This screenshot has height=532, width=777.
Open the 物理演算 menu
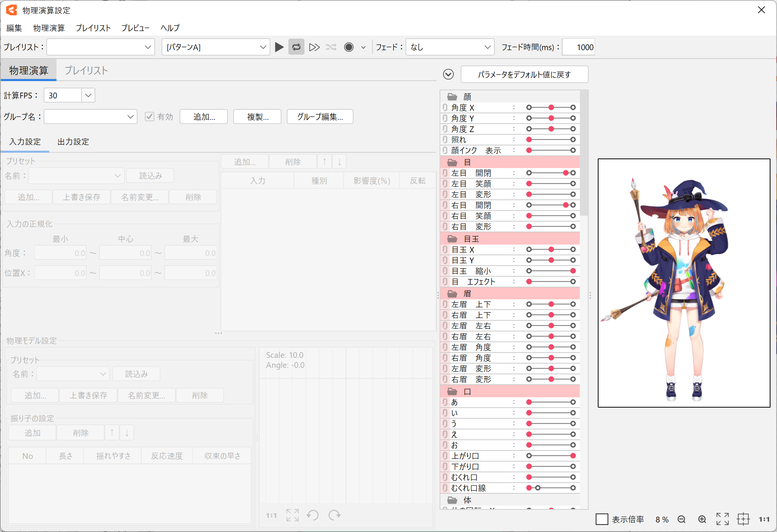click(x=49, y=28)
